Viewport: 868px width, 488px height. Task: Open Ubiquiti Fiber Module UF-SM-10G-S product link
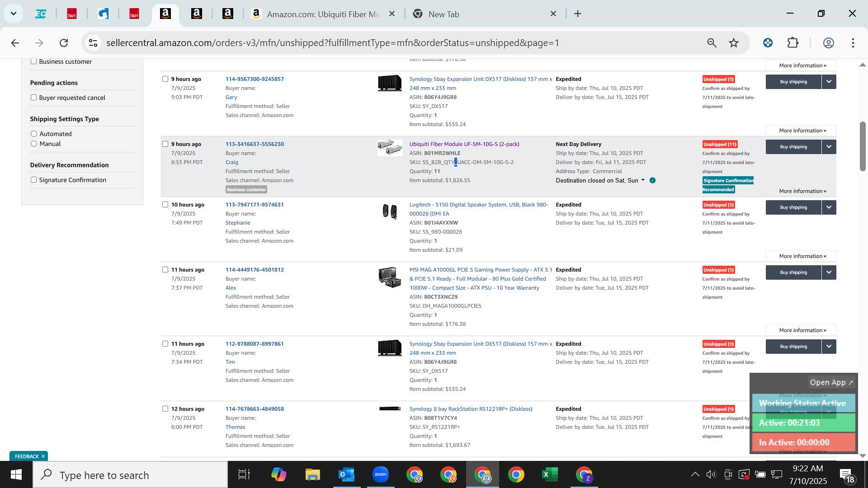pos(464,144)
